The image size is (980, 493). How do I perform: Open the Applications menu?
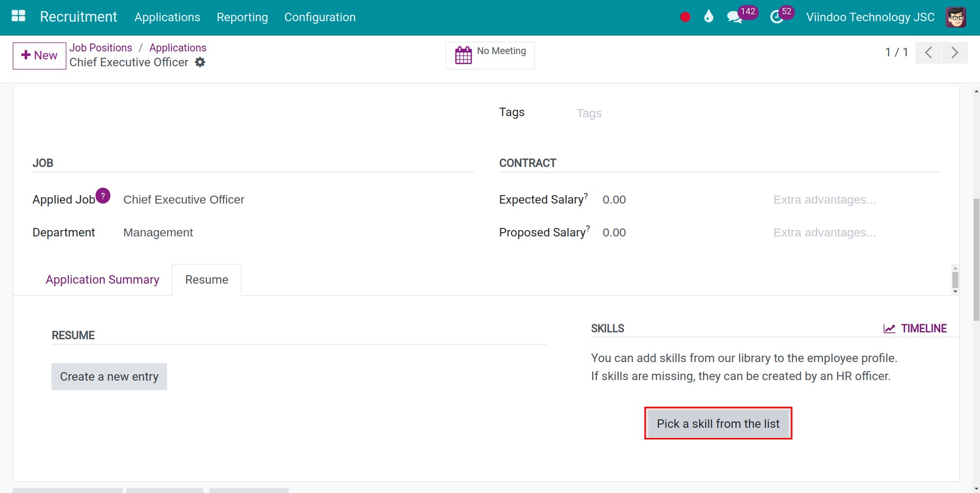pyautogui.click(x=167, y=17)
